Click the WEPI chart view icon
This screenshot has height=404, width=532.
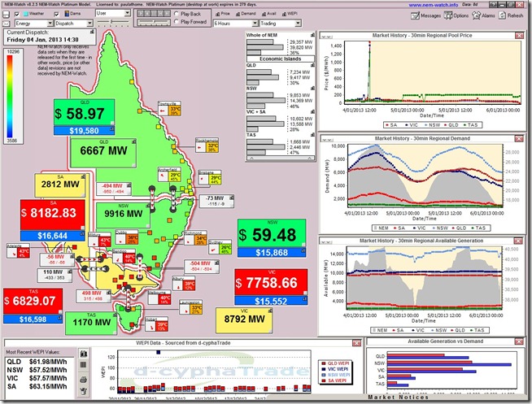click(84, 354)
